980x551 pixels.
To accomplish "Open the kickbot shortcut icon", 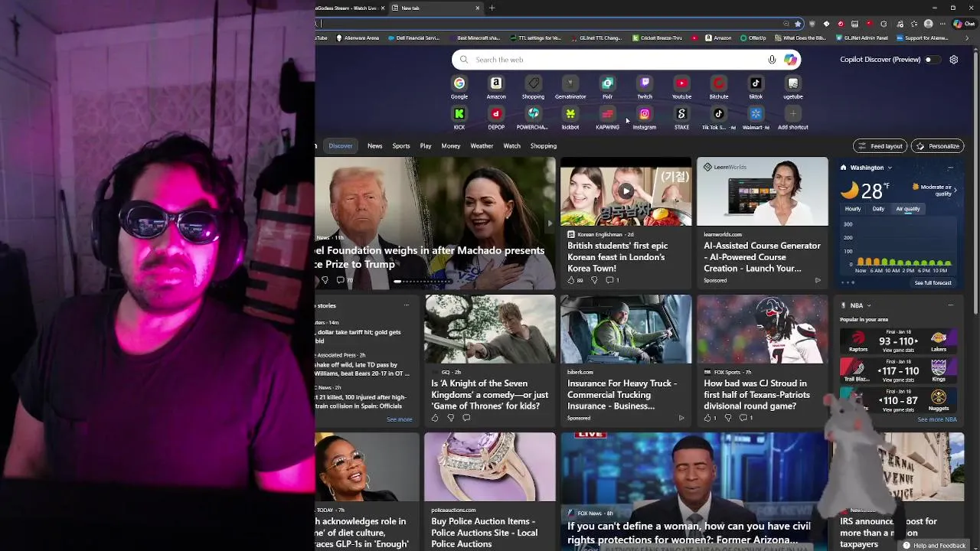I will [570, 113].
